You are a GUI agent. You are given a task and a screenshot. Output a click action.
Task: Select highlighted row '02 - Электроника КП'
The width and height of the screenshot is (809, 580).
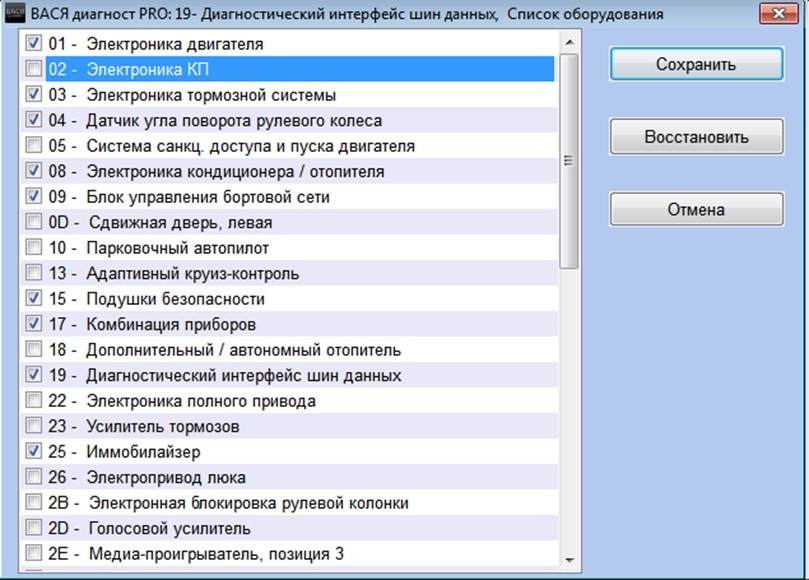click(300, 69)
